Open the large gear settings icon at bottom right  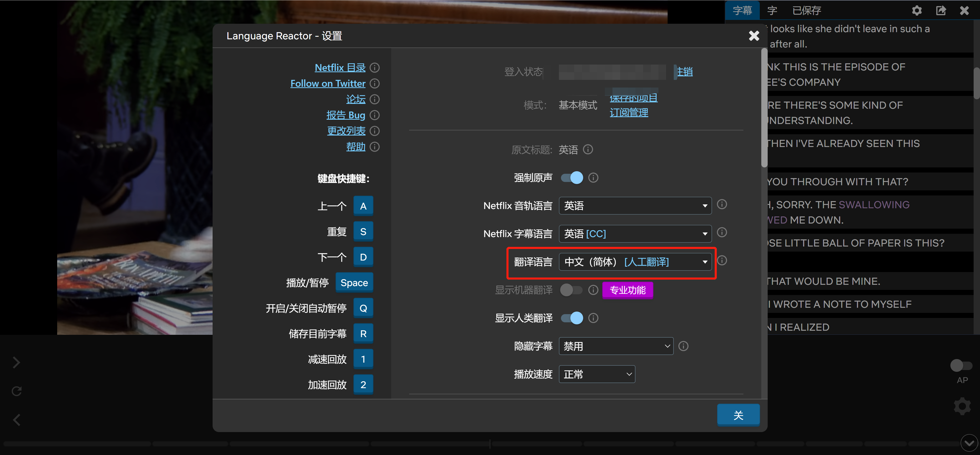coord(962,406)
